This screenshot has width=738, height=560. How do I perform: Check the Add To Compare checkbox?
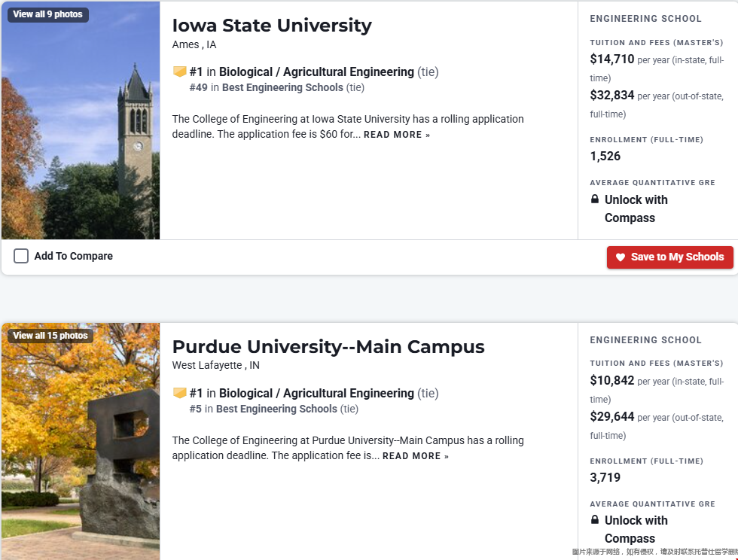[21, 256]
